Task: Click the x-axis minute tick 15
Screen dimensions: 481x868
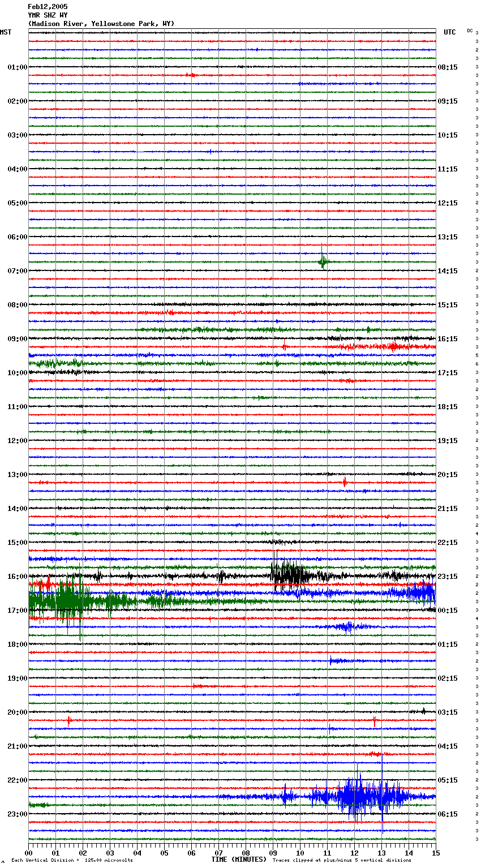Action: (436, 853)
